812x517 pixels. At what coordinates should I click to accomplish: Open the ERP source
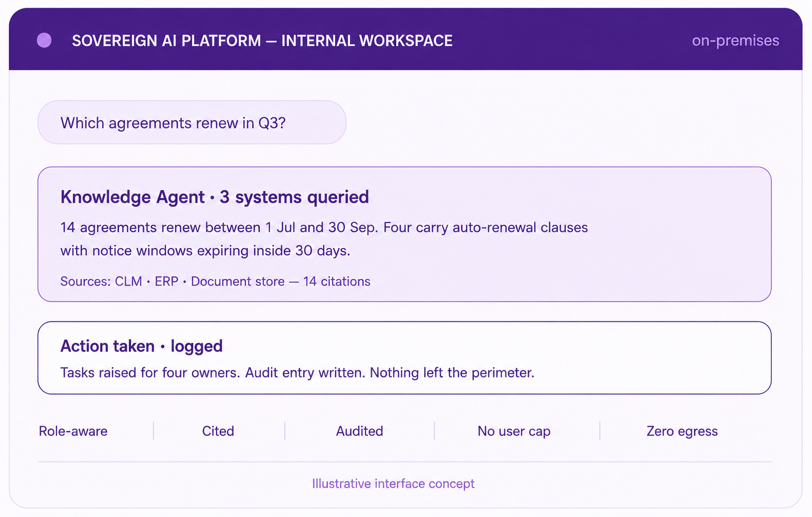coord(166,281)
